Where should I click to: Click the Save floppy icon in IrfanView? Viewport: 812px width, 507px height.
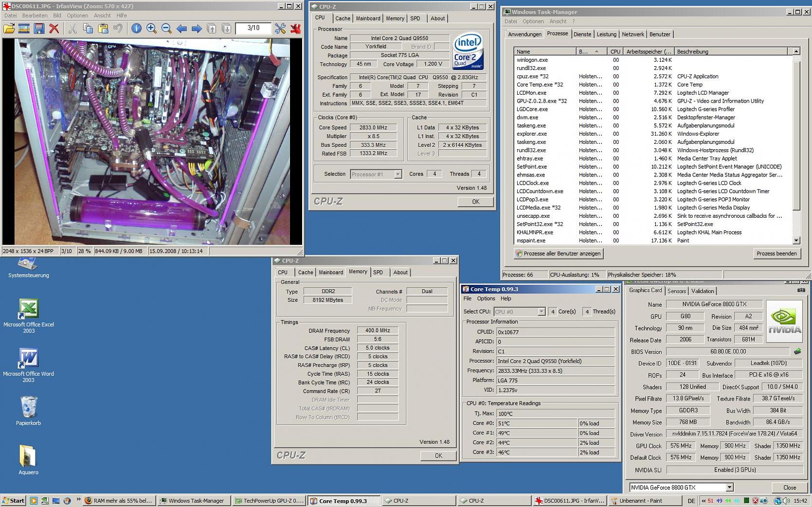click(x=39, y=29)
